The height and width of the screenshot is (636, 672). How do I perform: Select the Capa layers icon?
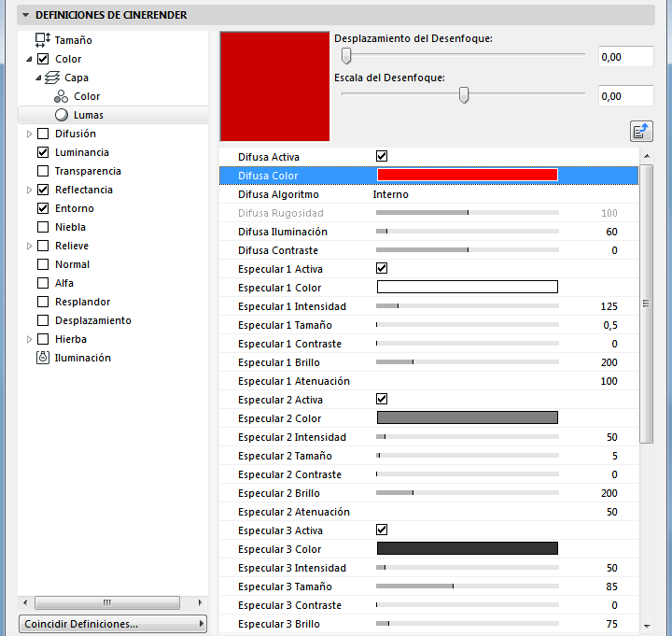52,78
